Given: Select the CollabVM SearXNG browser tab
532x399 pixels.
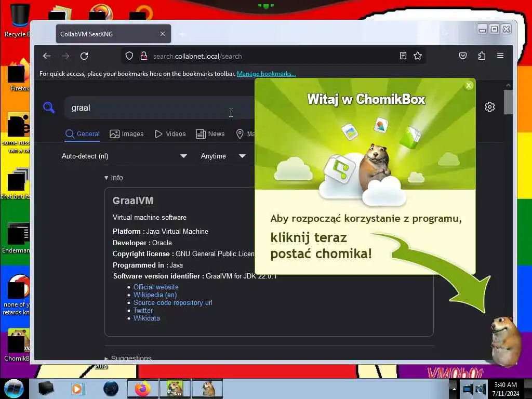Looking at the screenshot, I should 113,34.
